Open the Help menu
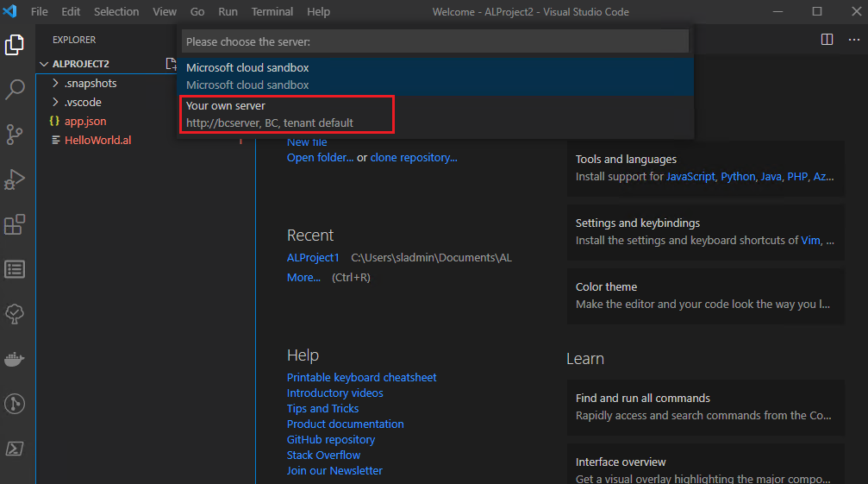 tap(318, 11)
